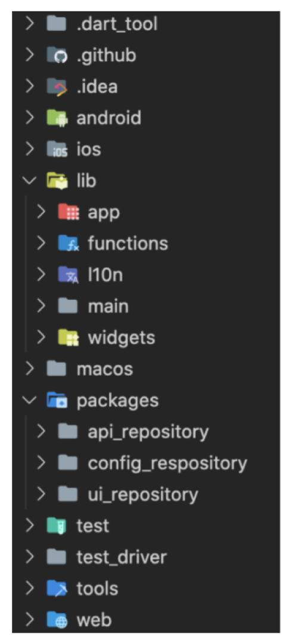Click the ios folder icon
The image size is (296, 644).
(57, 150)
